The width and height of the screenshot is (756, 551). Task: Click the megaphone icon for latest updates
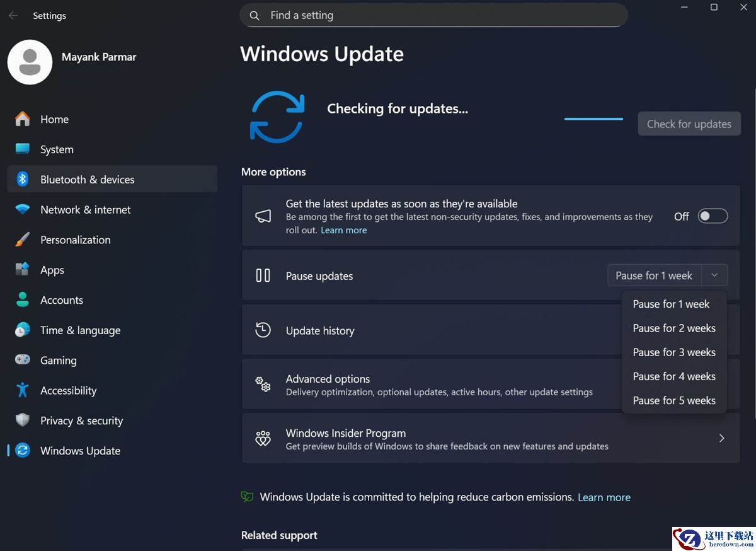pyautogui.click(x=263, y=216)
